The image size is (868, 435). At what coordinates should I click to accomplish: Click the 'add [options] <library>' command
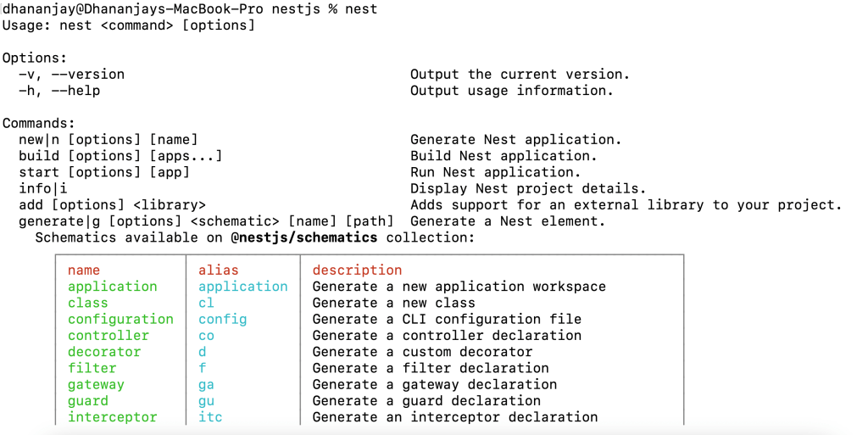click(112, 204)
